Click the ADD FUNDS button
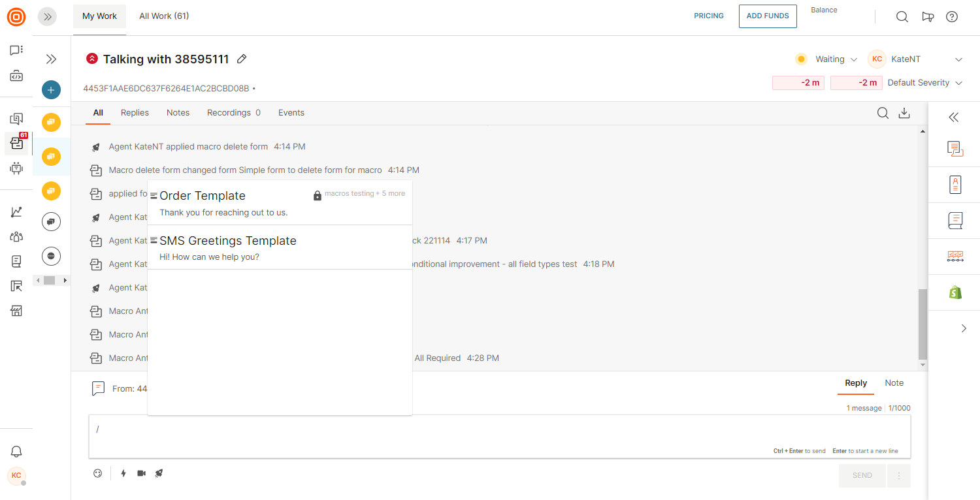This screenshot has height=500, width=980. [x=768, y=16]
